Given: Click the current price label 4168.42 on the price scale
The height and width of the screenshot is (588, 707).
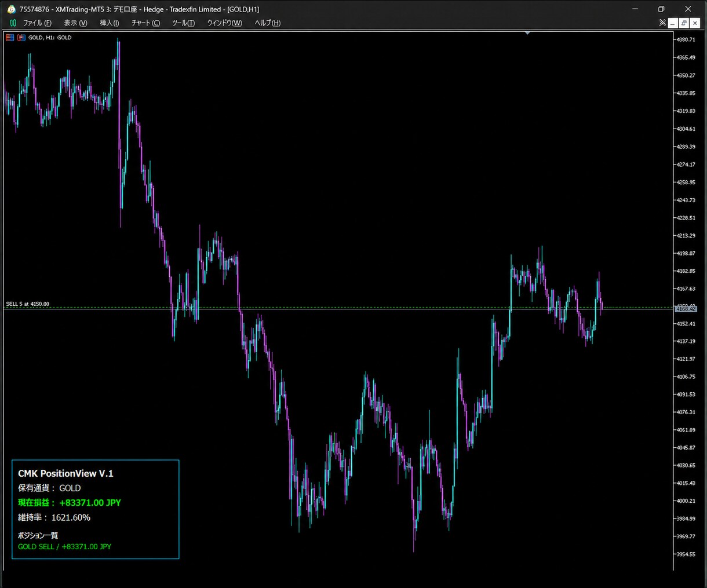Looking at the screenshot, I should 686,309.
